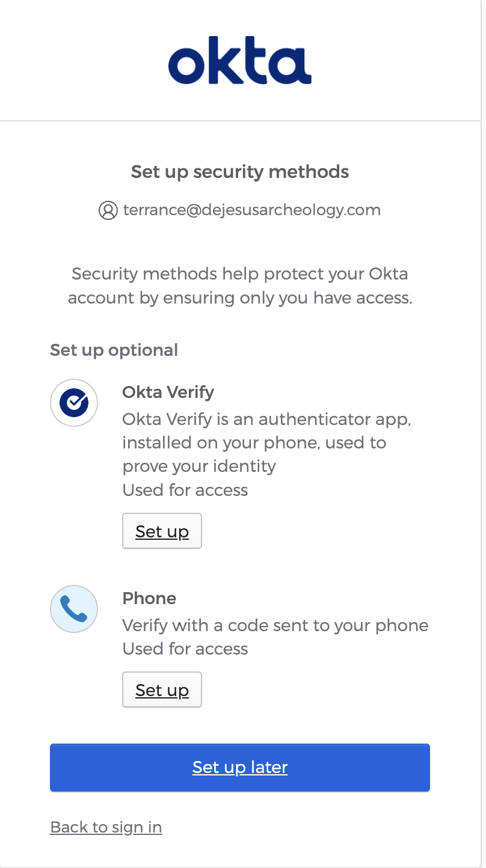Click the Okta Verify checkmark icon
Screen dimensions: 486x868
click(74, 403)
